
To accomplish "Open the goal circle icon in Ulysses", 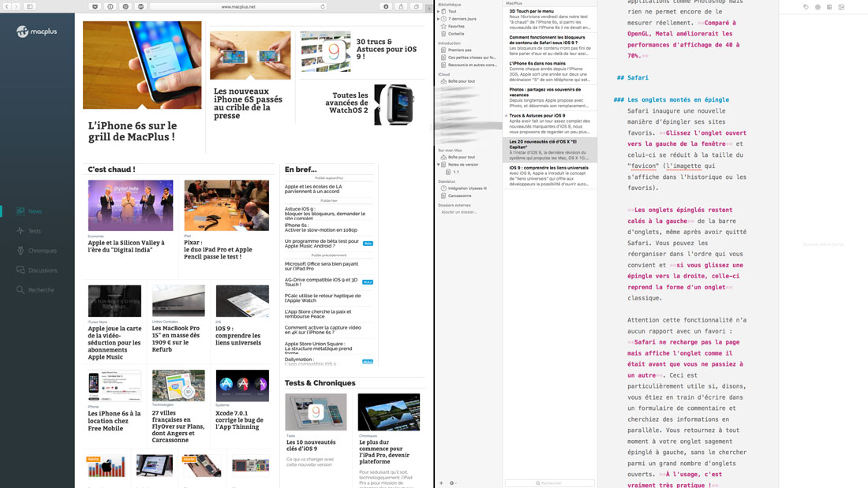I will [817, 7].
